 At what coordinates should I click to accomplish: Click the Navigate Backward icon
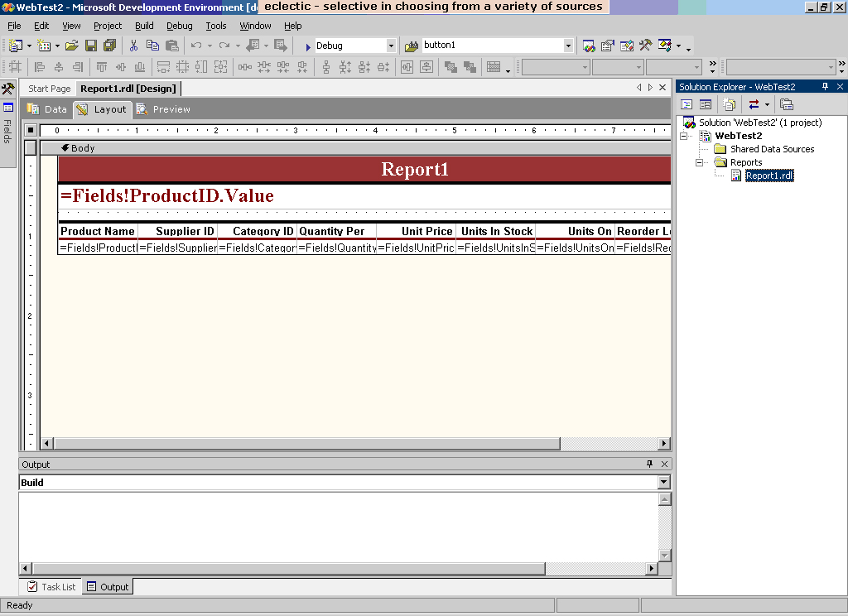tap(253, 46)
